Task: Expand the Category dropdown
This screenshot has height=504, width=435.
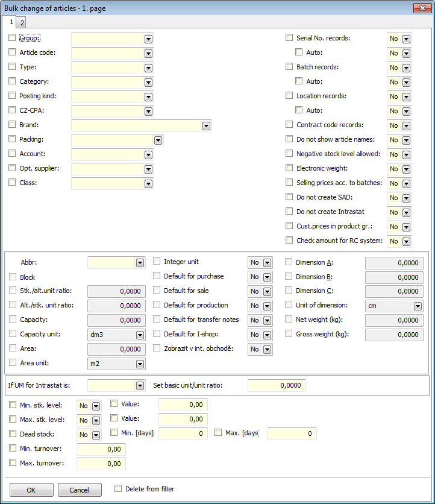Action: coord(148,82)
